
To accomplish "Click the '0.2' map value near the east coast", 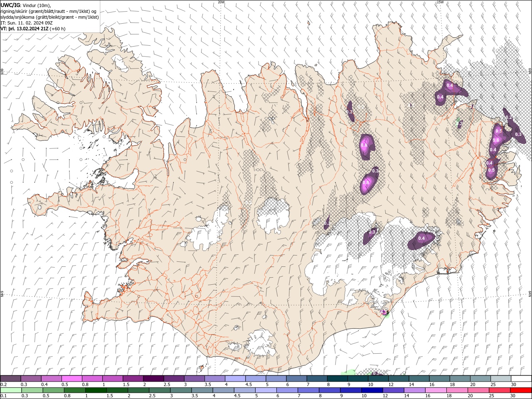I will [x=509, y=118].
